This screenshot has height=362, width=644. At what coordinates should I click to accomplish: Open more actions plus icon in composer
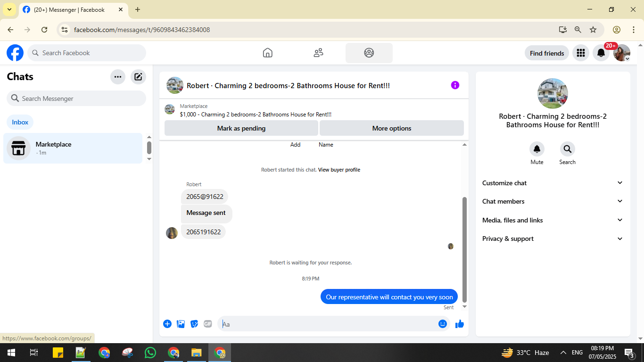pyautogui.click(x=167, y=324)
